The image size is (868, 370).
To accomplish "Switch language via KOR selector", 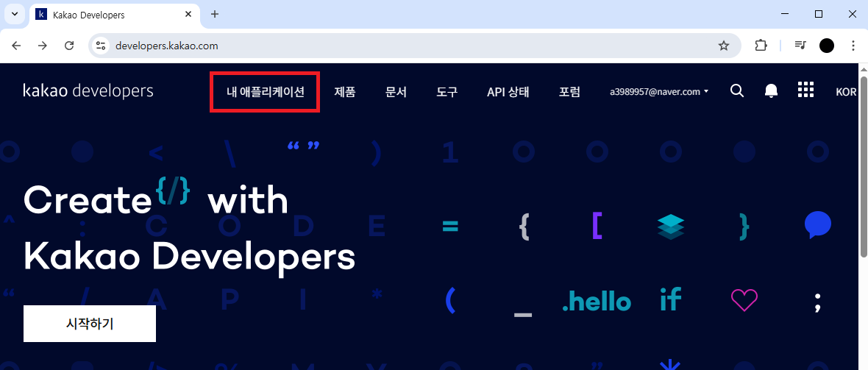I will coord(846,92).
